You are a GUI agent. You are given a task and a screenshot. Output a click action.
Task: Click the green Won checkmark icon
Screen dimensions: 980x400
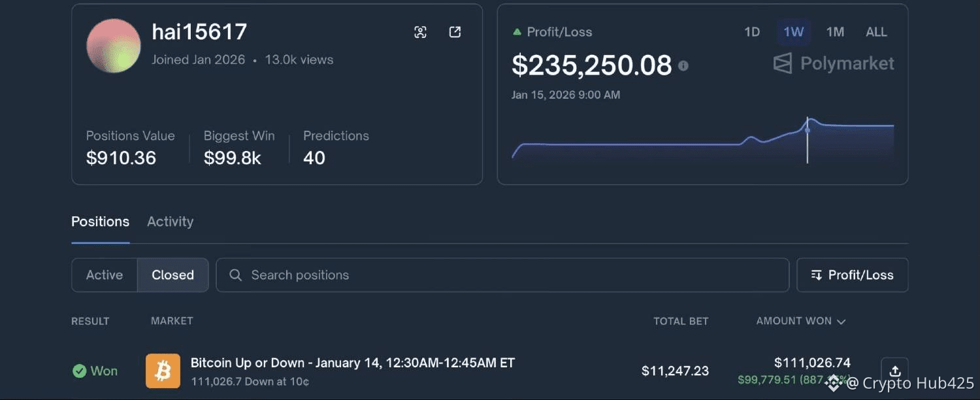tap(80, 371)
